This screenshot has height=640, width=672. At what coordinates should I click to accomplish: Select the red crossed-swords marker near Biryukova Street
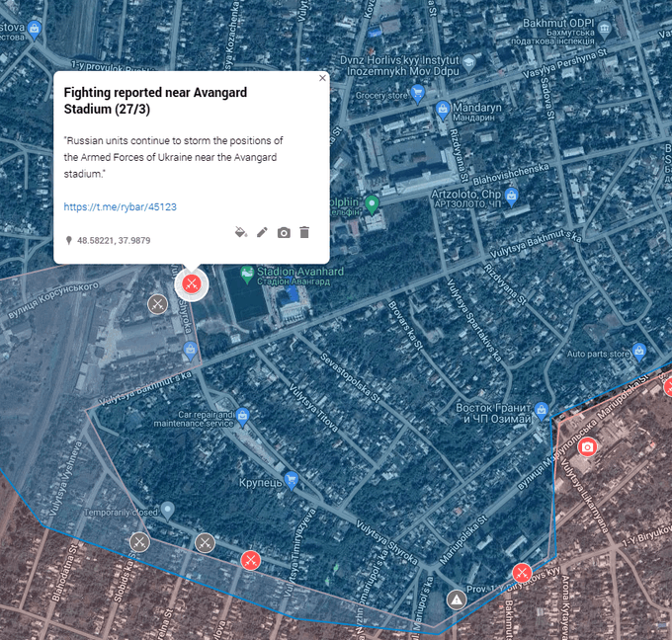click(x=522, y=573)
